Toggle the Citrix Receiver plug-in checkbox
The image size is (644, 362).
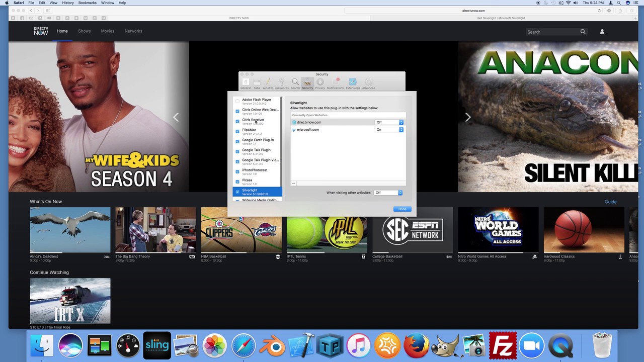237,121
